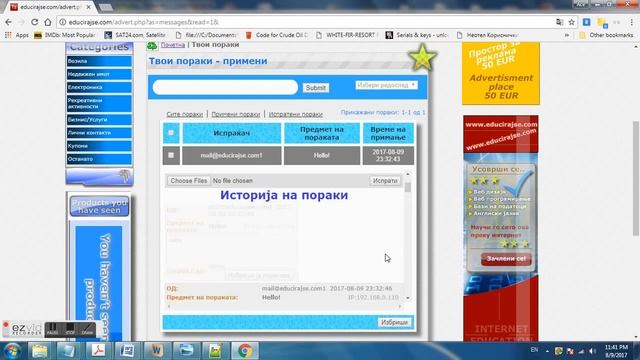Toggle the select-all checkbox in table header
This screenshot has height=360, width=640.
coord(171,133)
